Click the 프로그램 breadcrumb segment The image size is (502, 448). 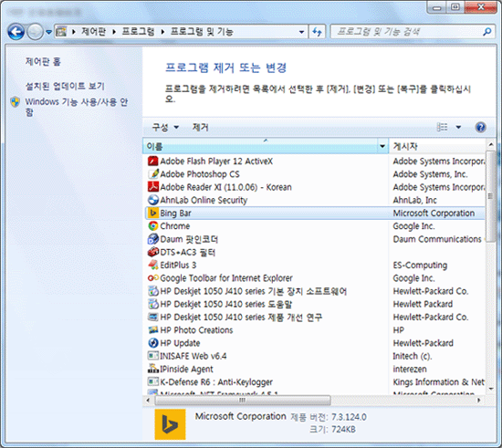(x=139, y=32)
